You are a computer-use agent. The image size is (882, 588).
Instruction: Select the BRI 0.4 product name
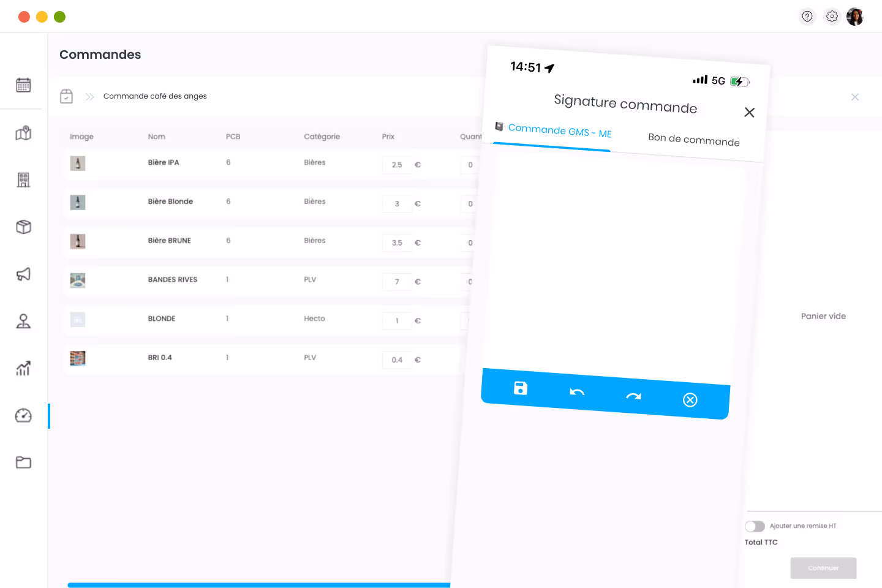coord(160,358)
